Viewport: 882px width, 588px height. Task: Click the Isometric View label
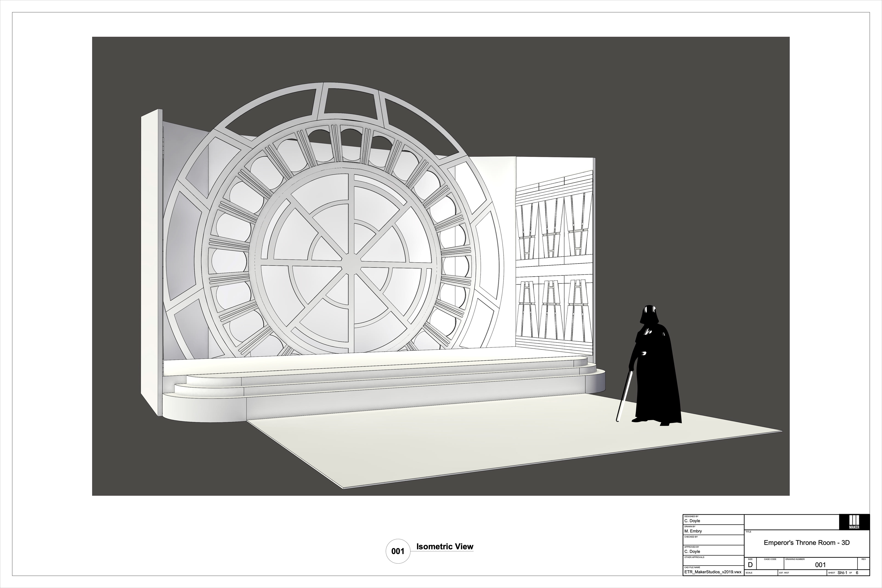(x=445, y=547)
